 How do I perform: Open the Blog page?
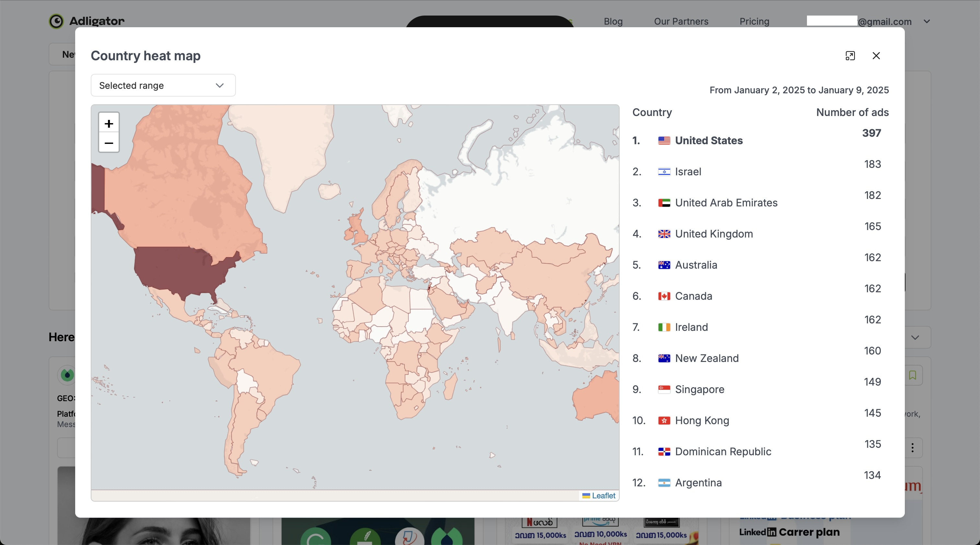pyautogui.click(x=613, y=22)
